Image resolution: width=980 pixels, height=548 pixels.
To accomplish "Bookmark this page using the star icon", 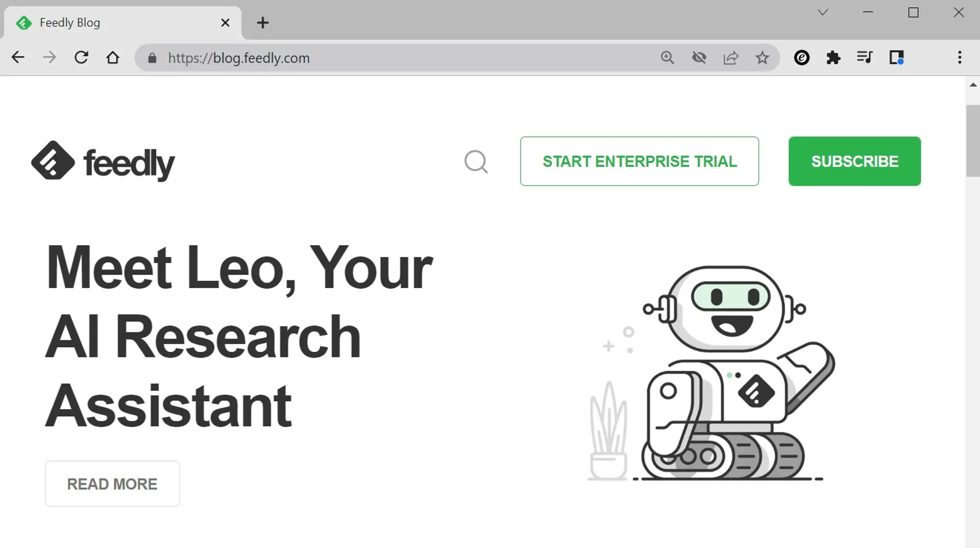I will (762, 58).
